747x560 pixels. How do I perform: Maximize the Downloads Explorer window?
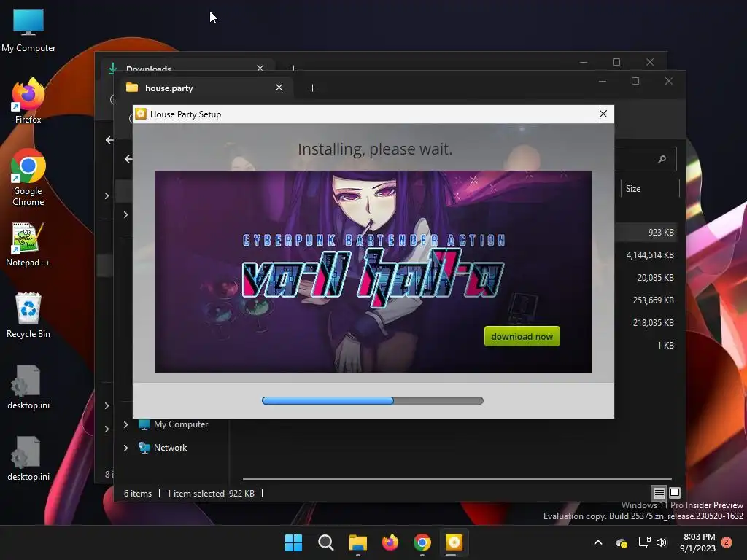pyautogui.click(x=616, y=63)
